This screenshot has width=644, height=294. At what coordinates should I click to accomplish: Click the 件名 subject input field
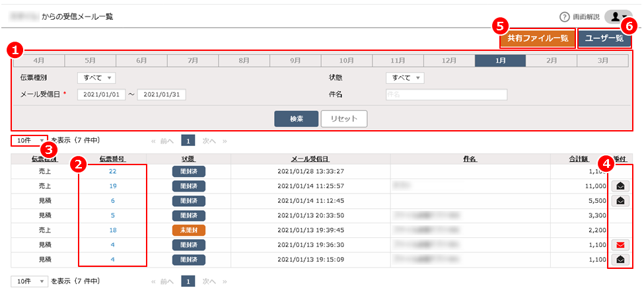[x=446, y=94]
